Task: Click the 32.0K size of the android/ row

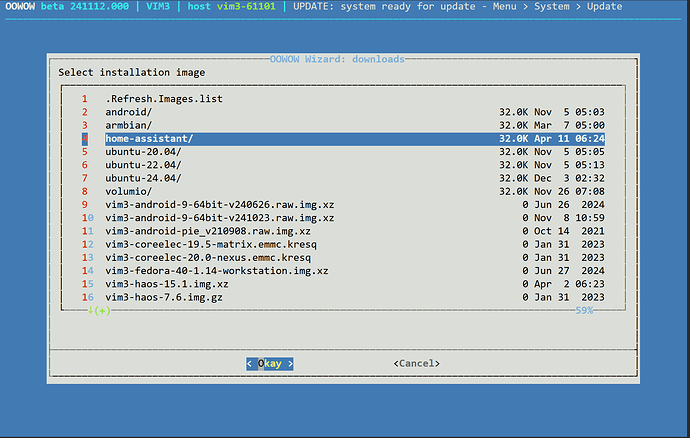Action: point(513,112)
